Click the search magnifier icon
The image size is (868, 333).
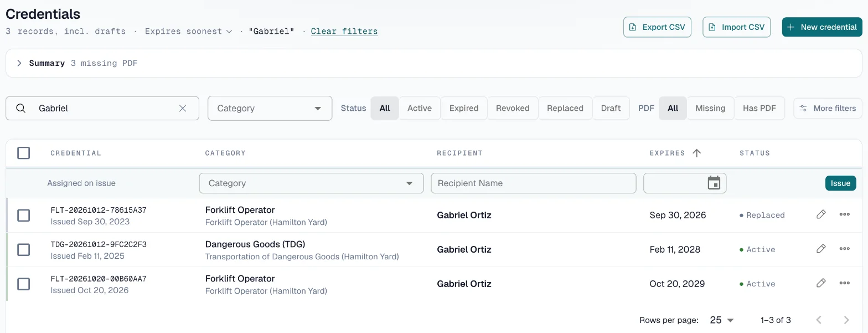coord(21,109)
